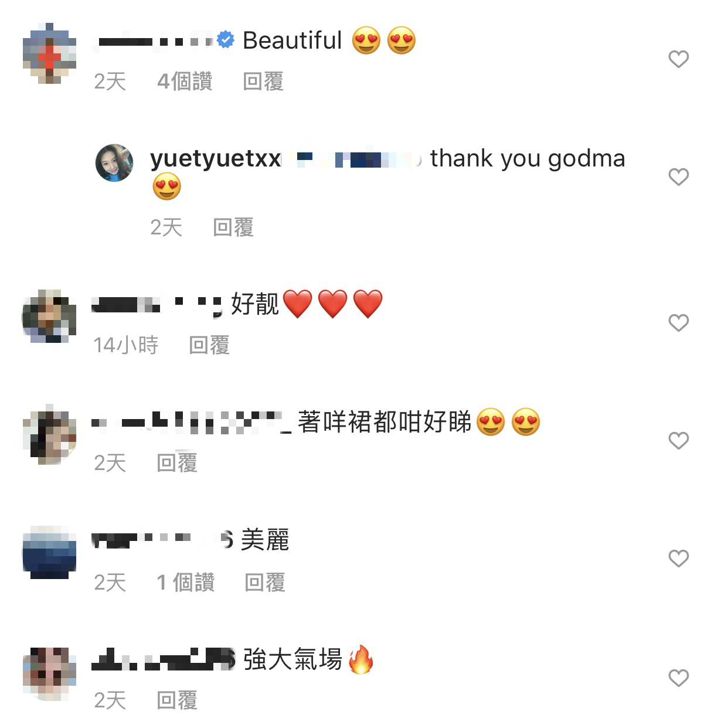Click 回覆 under 強大氣場 comment
Image resolution: width=728 pixels, height=725 pixels.
(177, 700)
